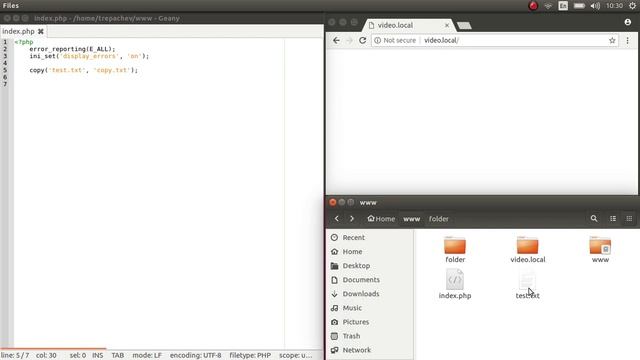Screen dimensions: 640x360
Task: Click the error_reporting(E_ALL) code line
Action: [72, 49]
